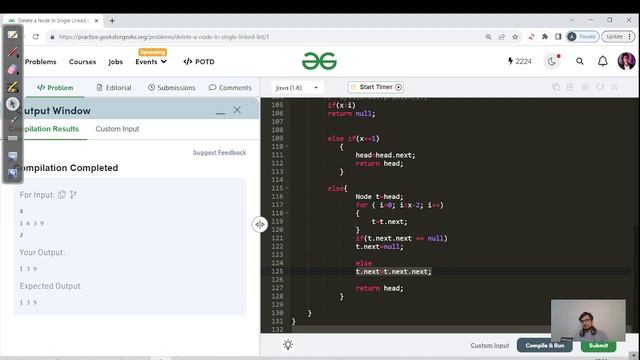This screenshot has height=360, width=640.
Task: Switch to the Comments tab
Action: 230,87
